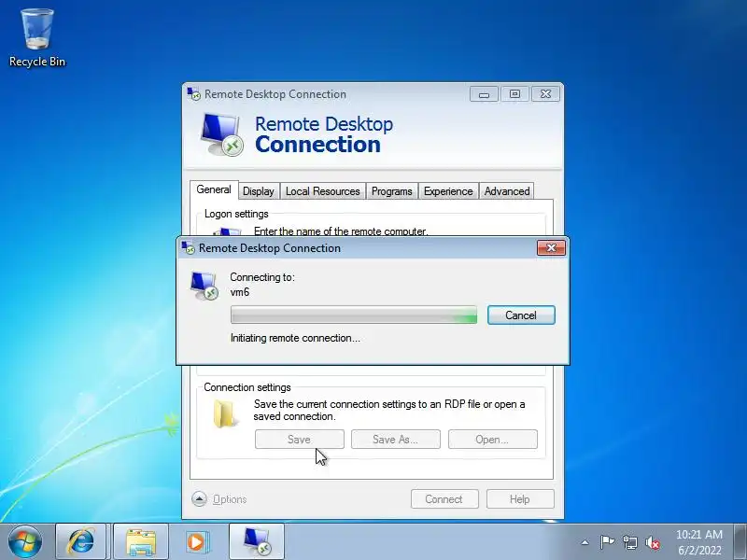Click the network tray icon
747x560 pixels.
[629, 542]
